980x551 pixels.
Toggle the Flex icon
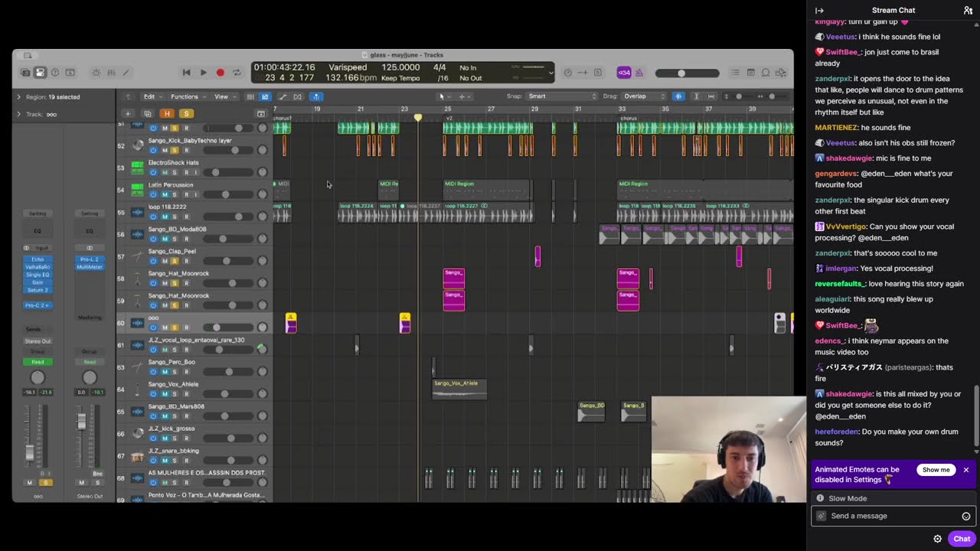click(x=298, y=96)
